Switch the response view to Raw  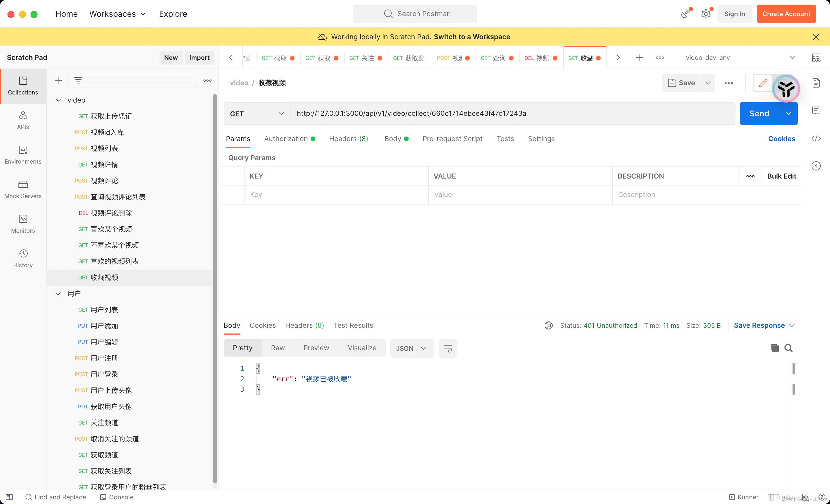coord(278,348)
